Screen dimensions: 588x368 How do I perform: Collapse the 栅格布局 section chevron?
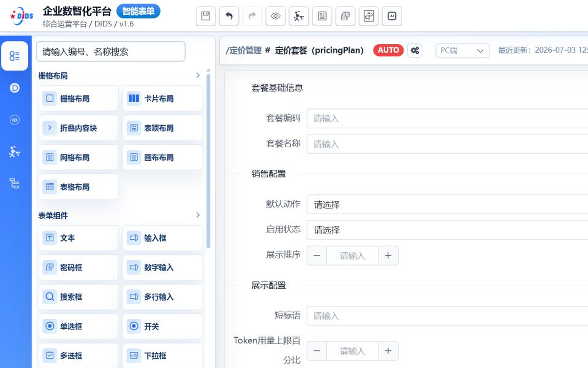(x=198, y=75)
